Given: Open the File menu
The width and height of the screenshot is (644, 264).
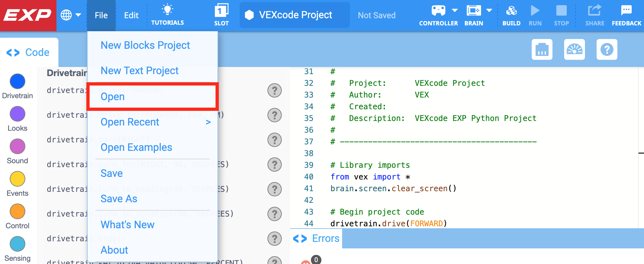Looking at the screenshot, I should pos(101,15).
